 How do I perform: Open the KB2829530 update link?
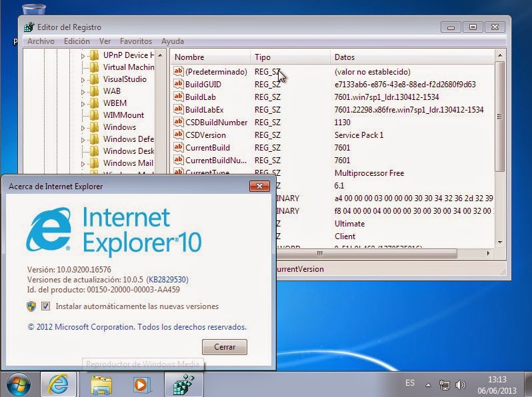click(x=167, y=280)
